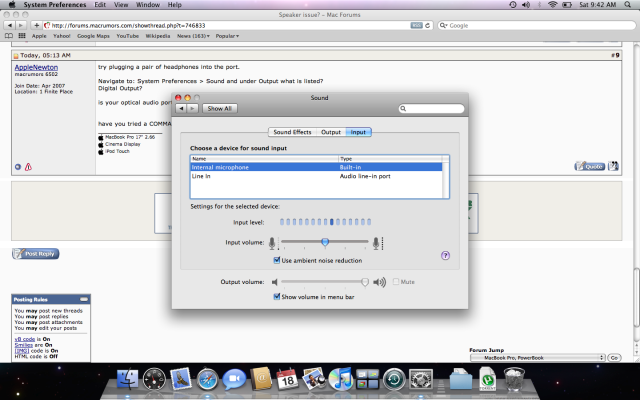Screen dimensions: 640x400
Task: Open Address Book in the Dock
Action: [x=261, y=378]
